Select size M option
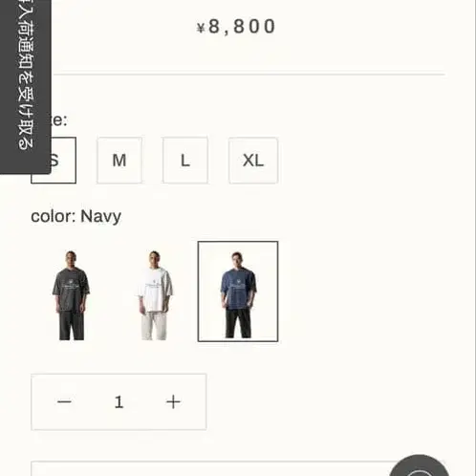Image resolution: width=476 pixels, height=476 pixels. (119, 161)
